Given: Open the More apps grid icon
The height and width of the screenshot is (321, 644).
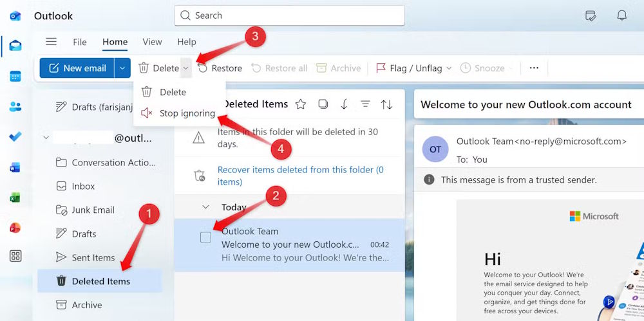Looking at the screenshot, I should (15, 256).
